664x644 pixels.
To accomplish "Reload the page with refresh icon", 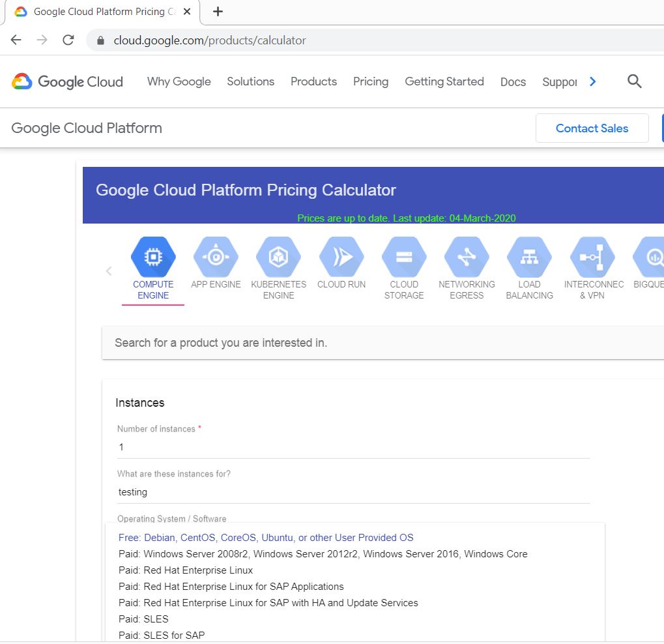I will 68,40.
